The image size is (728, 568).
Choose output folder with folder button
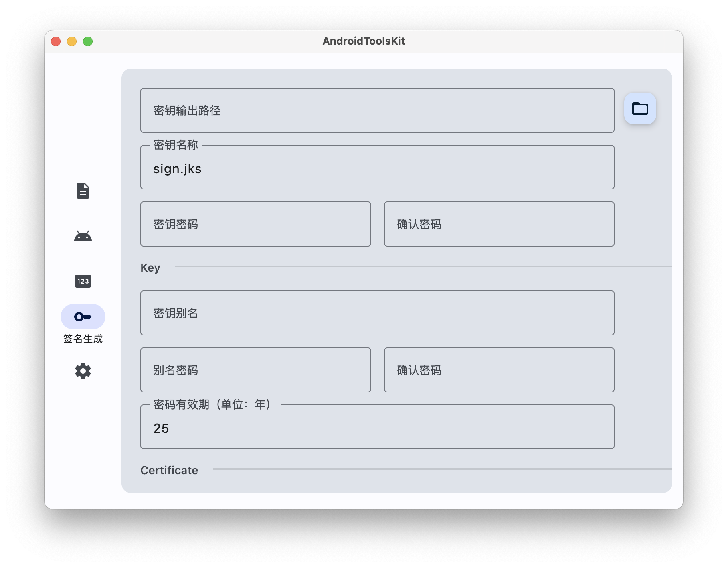coord(640,108)
